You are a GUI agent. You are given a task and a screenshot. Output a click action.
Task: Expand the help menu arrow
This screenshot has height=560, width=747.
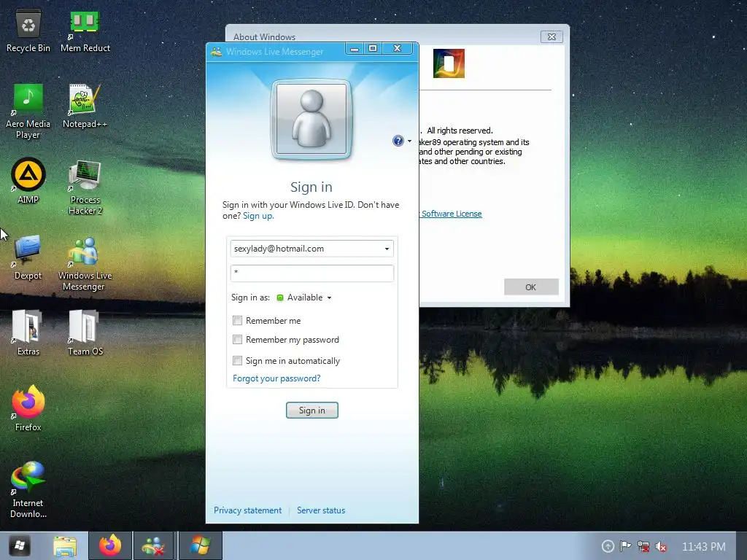pyautogui.click(x=410, y=141)
